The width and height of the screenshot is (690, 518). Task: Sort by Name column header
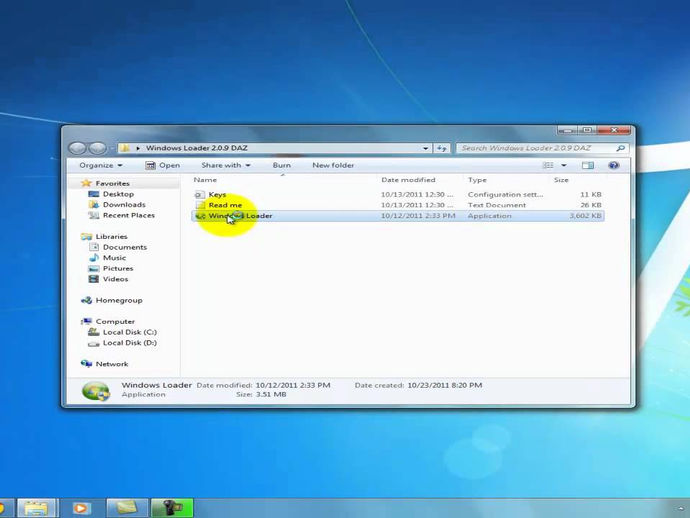pyautogui.click(x=205, y=180)
